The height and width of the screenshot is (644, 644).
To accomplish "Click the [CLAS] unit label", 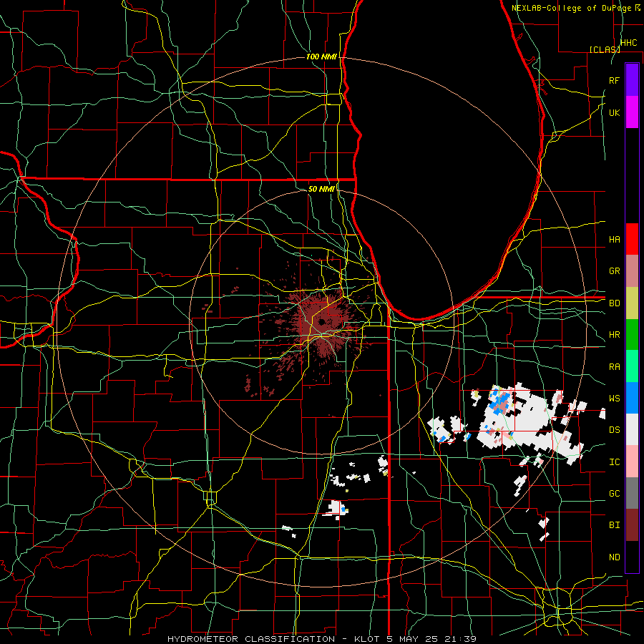I will [605, 49].
